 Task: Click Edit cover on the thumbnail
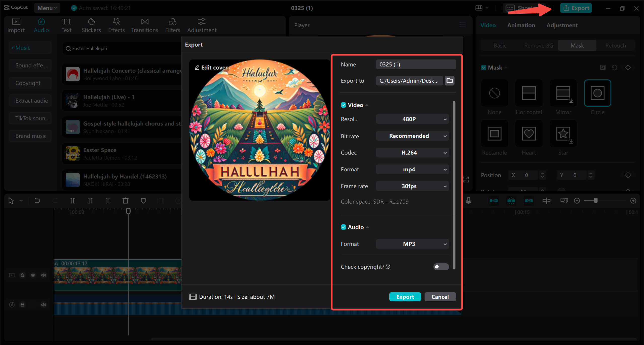[x=211, y=68]
